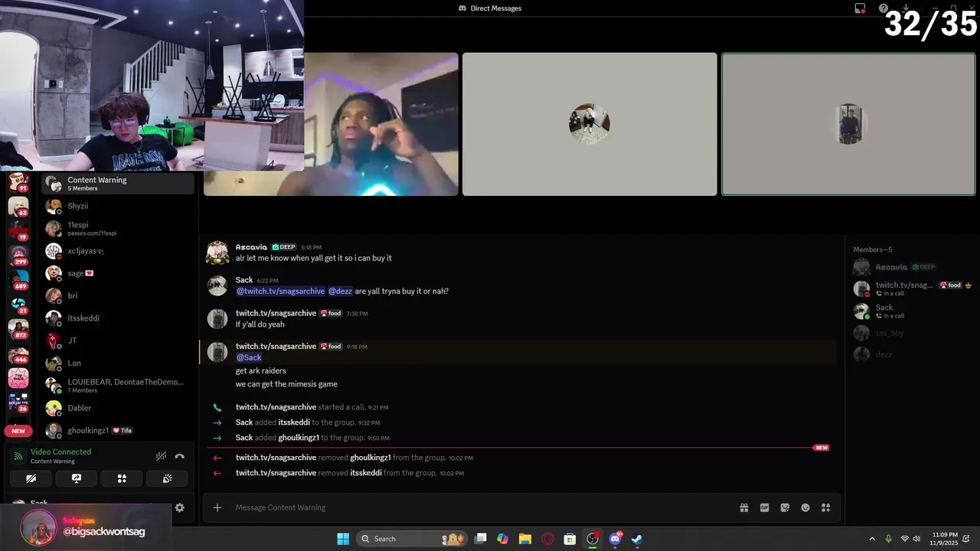Open Content Warning group chat
980x551 pixels.
(118, 184)
